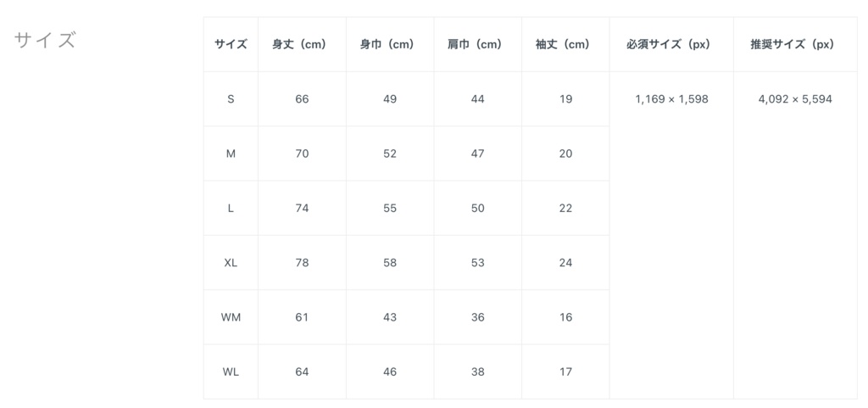
Task: Click the WM size row label
Action: (x=231, y=317)
